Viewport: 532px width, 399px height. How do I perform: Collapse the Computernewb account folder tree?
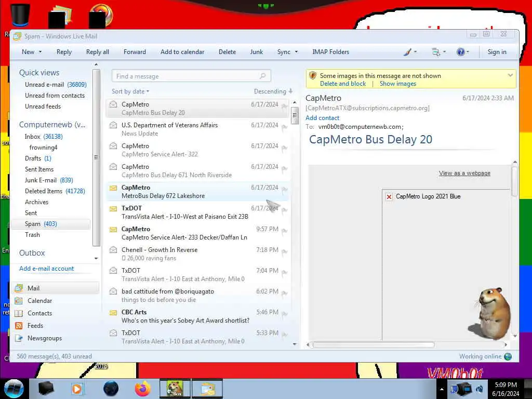pos(52,125)
